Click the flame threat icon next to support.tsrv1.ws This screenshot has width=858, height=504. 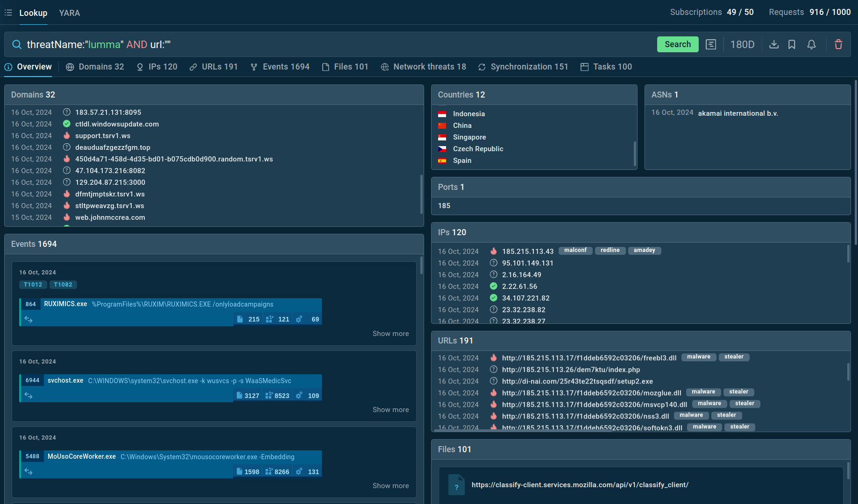click(x=67, y=135)
